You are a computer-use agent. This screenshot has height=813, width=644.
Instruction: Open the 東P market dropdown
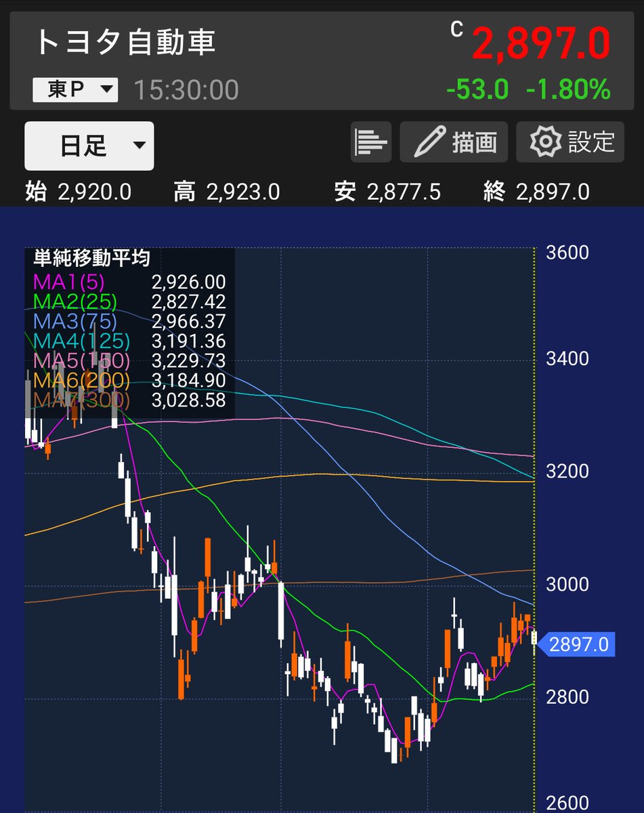pyautogui.click(x=75, y=90)
